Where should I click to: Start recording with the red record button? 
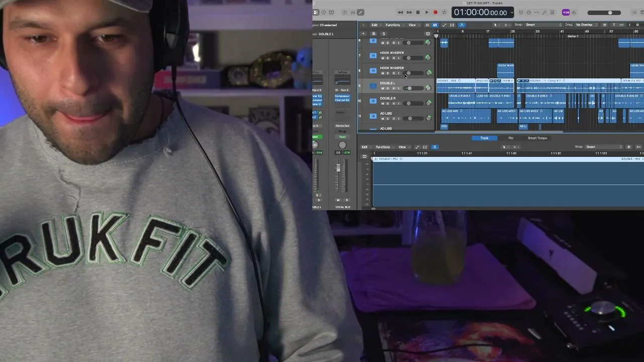pos(436,13)
